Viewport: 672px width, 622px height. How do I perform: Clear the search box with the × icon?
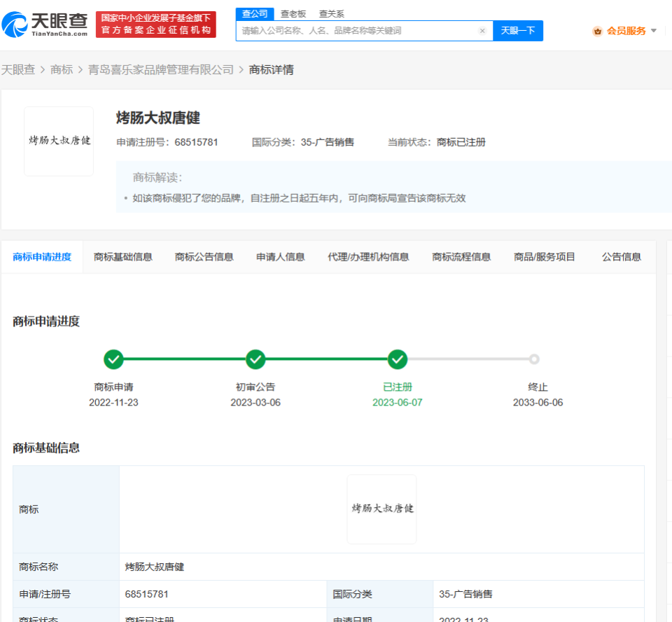[482, 31]
